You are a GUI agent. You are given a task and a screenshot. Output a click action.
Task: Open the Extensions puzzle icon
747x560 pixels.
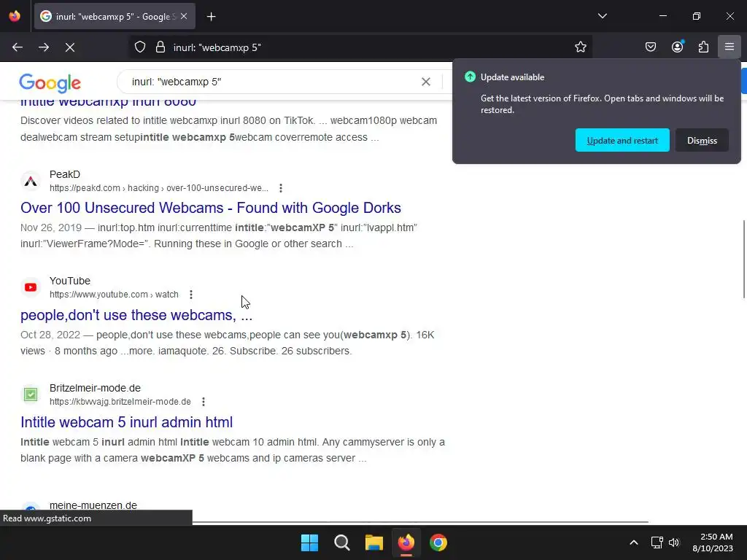click(x=703, y=47)
